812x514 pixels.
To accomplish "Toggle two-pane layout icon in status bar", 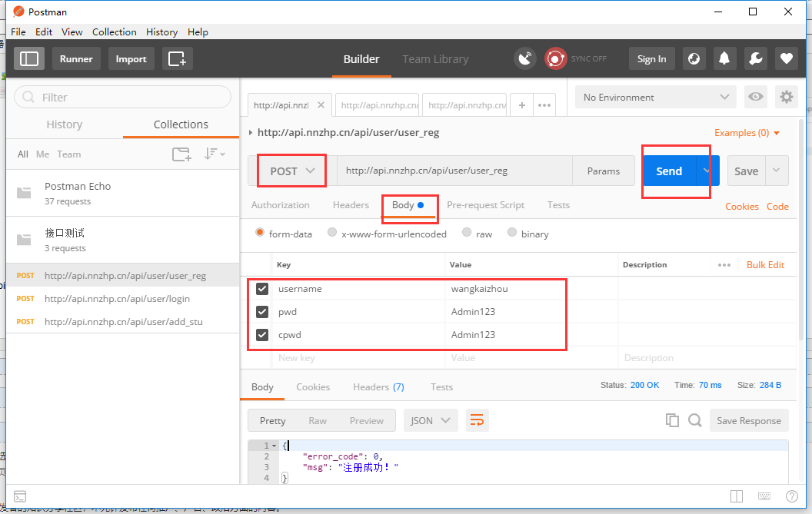I will [737, 497].
